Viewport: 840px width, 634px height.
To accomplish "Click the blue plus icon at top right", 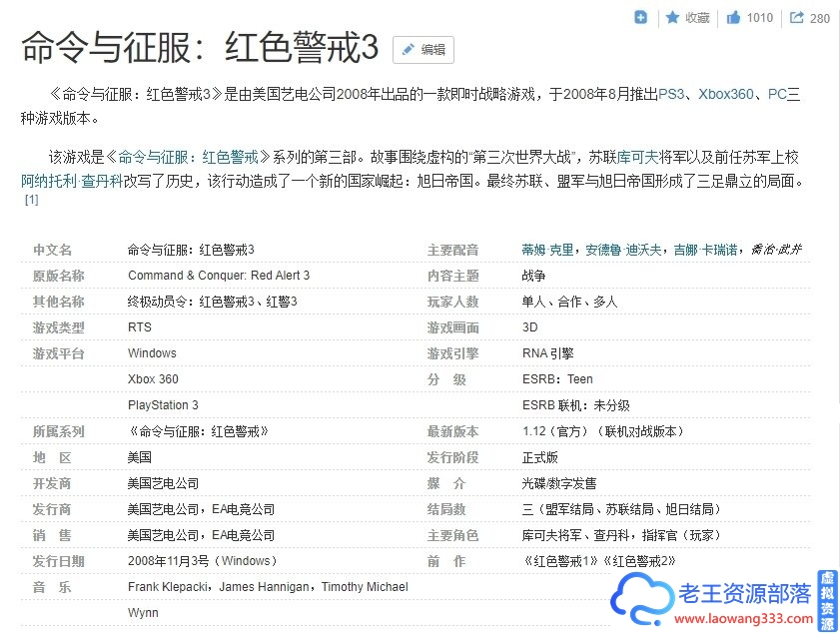I will click(640, 17).
